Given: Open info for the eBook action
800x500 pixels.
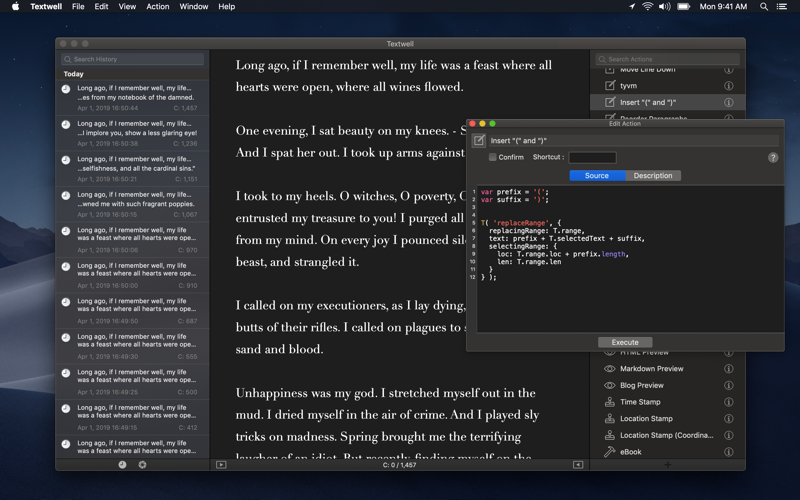Looking at the screenshot, I should 729,452.
